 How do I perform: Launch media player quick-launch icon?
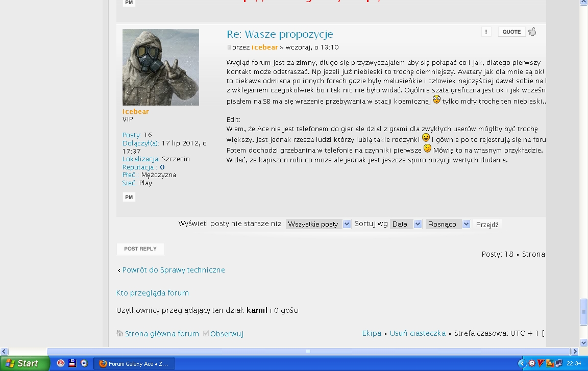[x=84, y=363]
